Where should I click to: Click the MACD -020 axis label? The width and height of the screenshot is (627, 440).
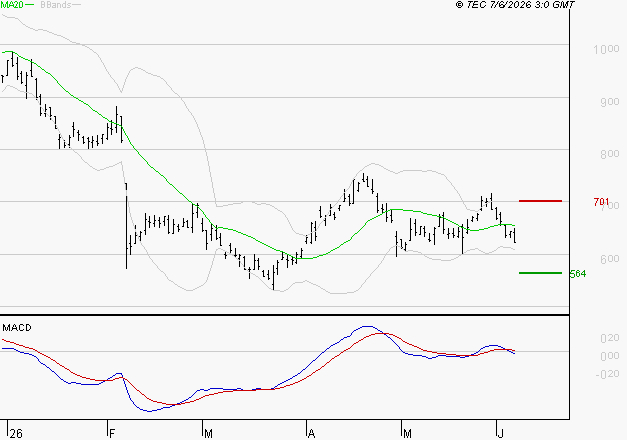(607, 374)
